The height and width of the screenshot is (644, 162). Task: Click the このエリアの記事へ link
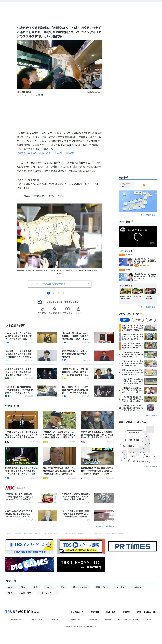click(105, 526)
